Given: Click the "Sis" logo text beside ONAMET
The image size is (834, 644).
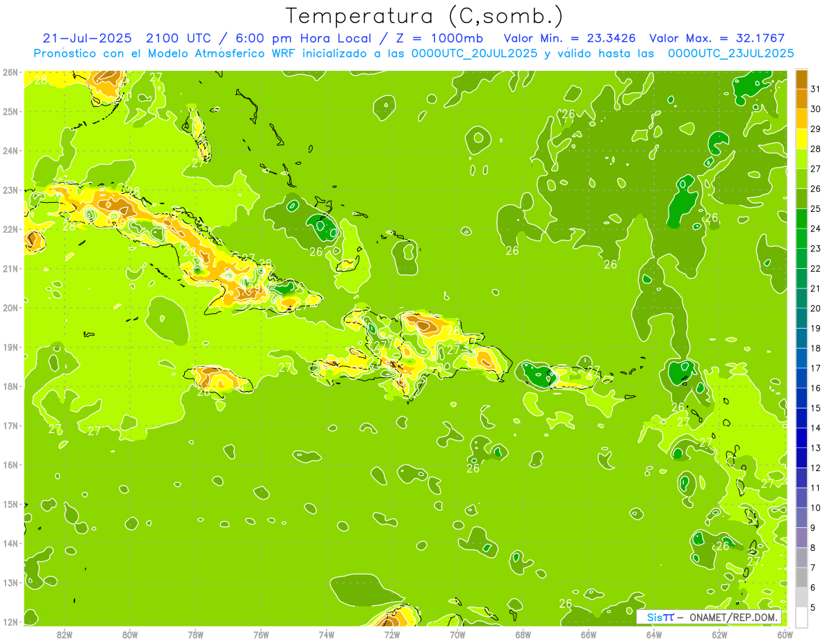Looking at the screenshot, I should [654, 617].
